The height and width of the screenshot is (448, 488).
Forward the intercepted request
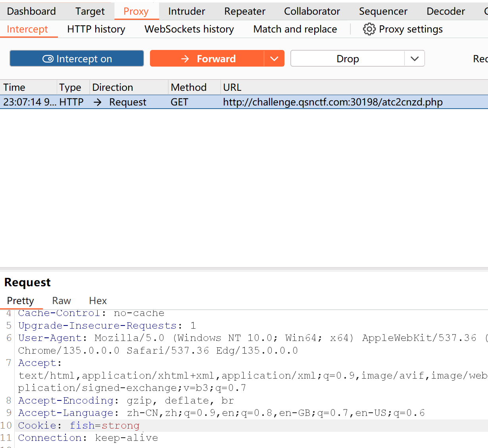(207, 58)
